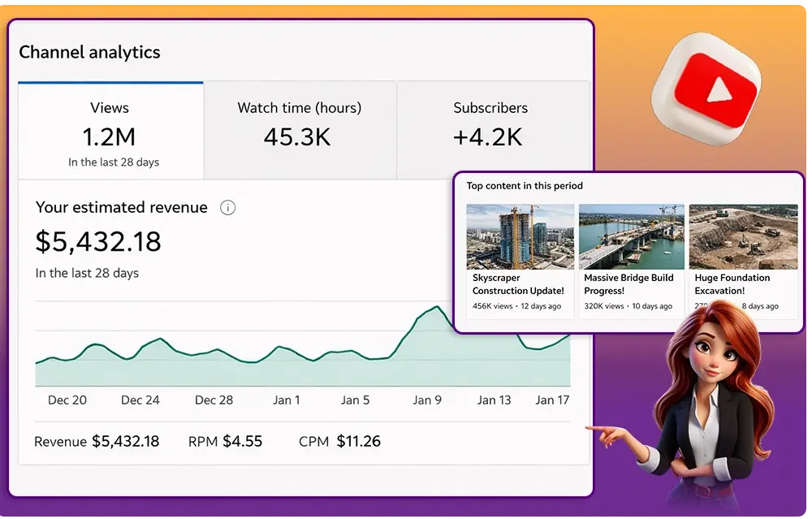Click the "Top content in this period" heading
The width and height of the screenshot is (812, 519).
[525, 186]
